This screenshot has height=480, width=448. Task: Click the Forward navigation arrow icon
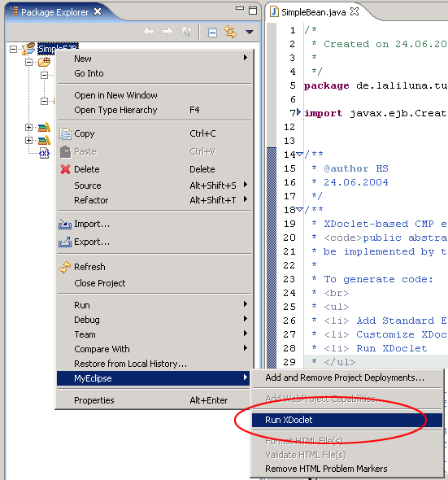coord(167,32)
